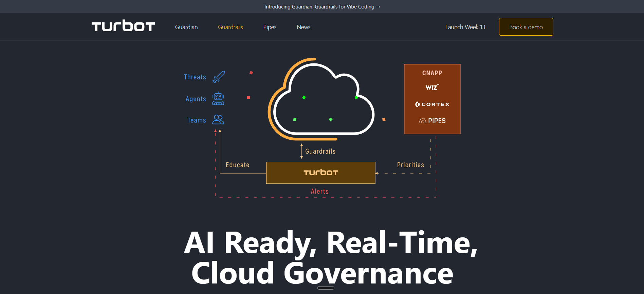Open the Guardrails nav item

click(231, 27)
